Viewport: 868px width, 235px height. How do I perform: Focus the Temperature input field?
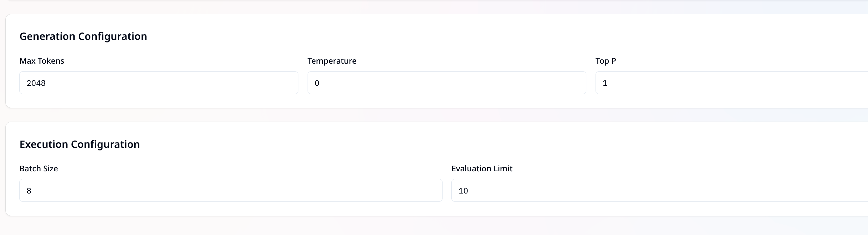tap(446, 83)
